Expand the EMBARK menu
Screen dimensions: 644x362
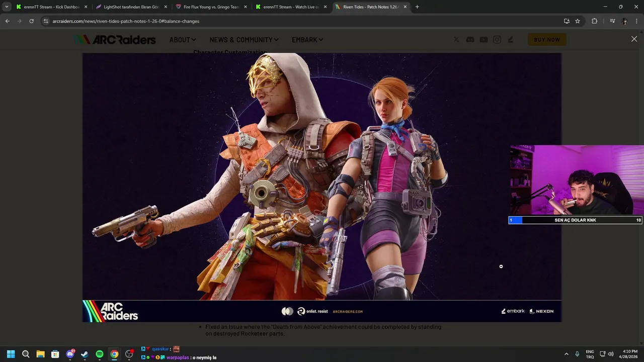tap(307, 40)
